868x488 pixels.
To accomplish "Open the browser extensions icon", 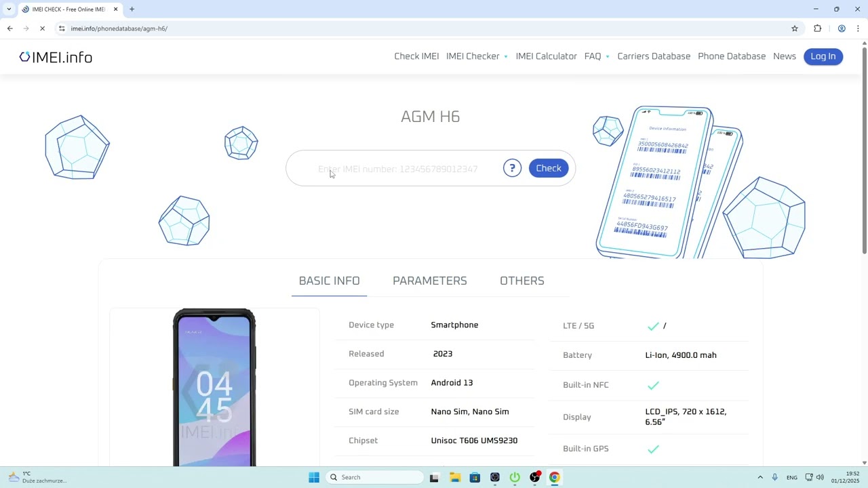I will pyautogui.click(x=818, y=28).
